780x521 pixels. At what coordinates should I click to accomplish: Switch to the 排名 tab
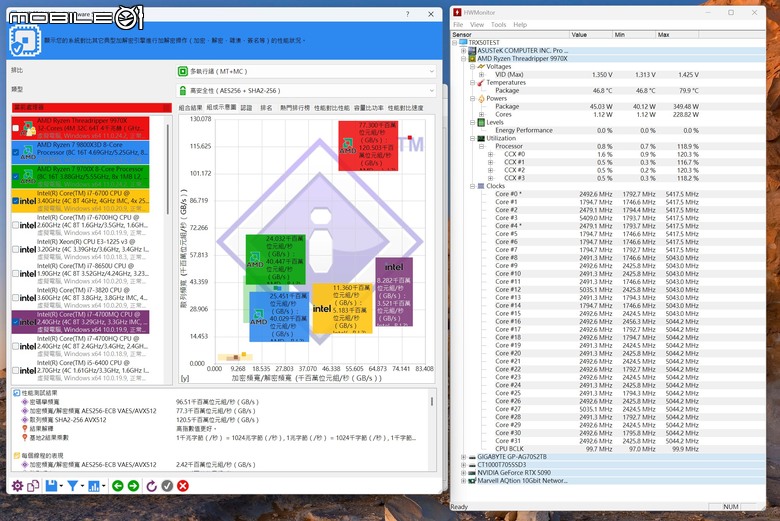[x=266, y=108]
